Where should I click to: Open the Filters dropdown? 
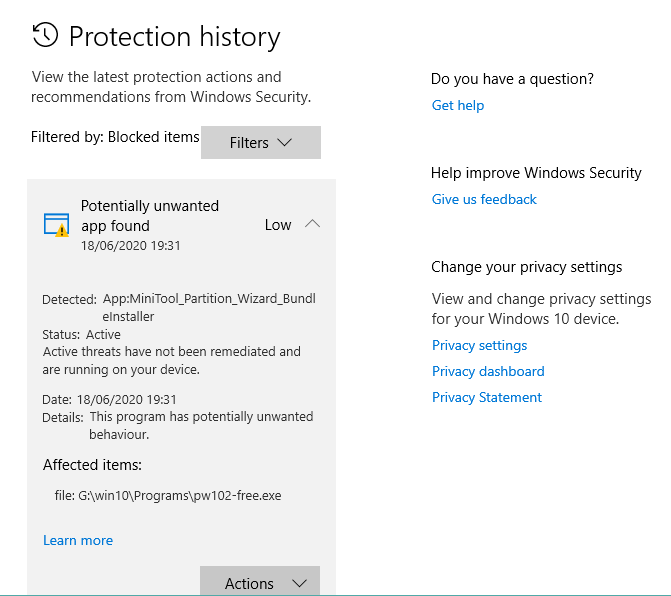pos(261,142)
